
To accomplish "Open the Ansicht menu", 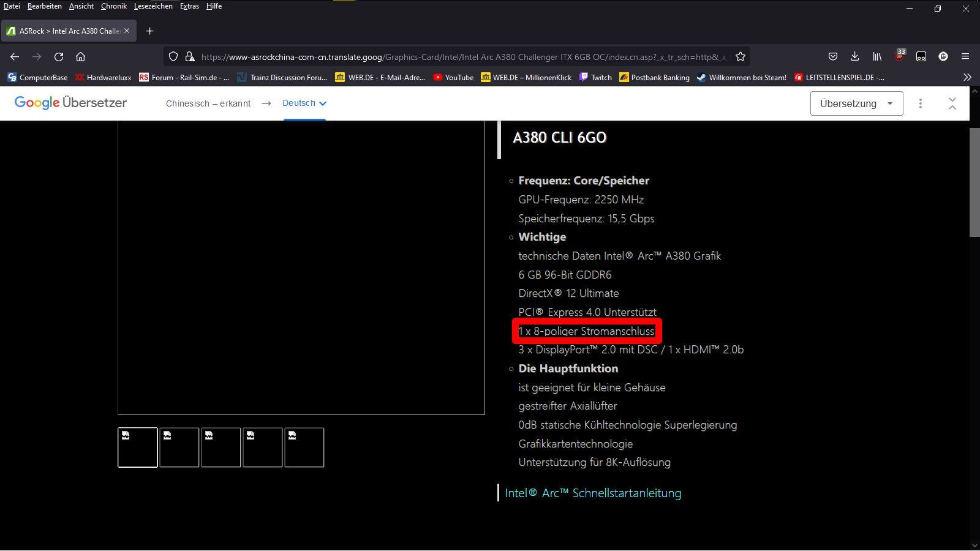I will click(x=81, y=6).
